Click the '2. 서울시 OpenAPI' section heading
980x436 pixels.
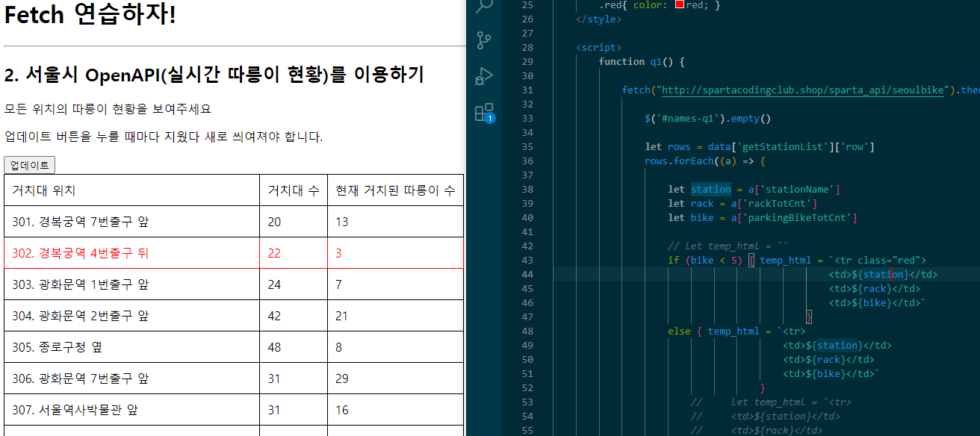click(x=214, y=75)
